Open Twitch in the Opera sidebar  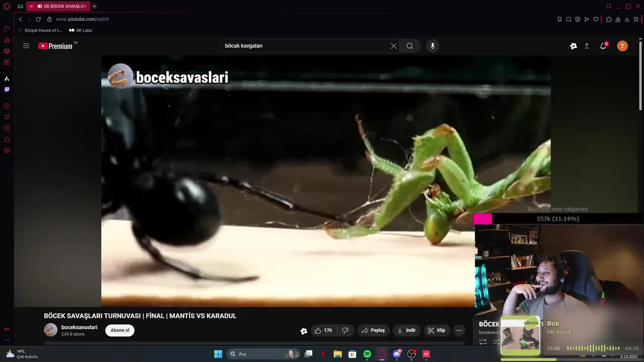pyautogui.click(x=7, y=89)
